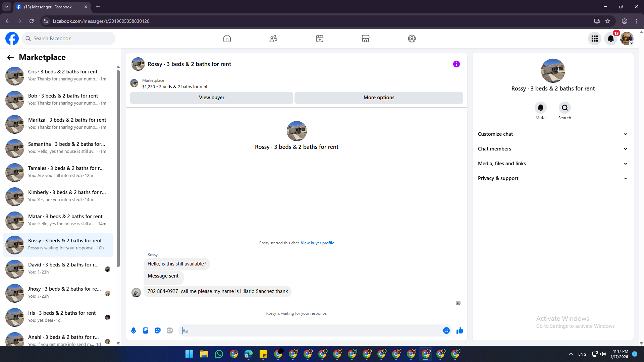The height and width of the screenshot is (362, 644).
Task: Open the notifications bell
Action: [610, 39]
